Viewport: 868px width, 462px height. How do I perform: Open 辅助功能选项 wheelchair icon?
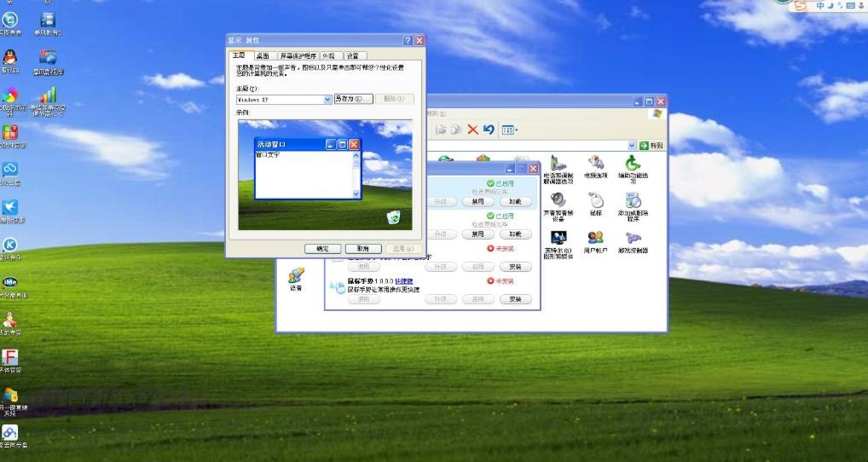(633, 169)
